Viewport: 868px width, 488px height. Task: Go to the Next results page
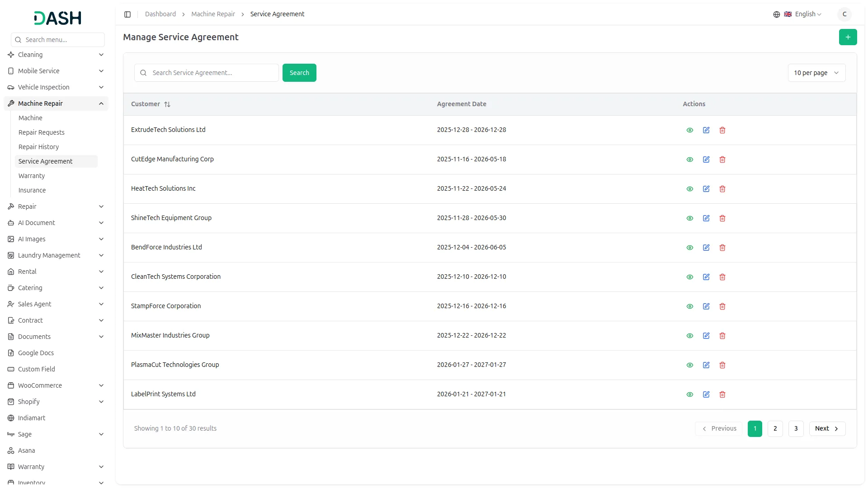point(827,429)
